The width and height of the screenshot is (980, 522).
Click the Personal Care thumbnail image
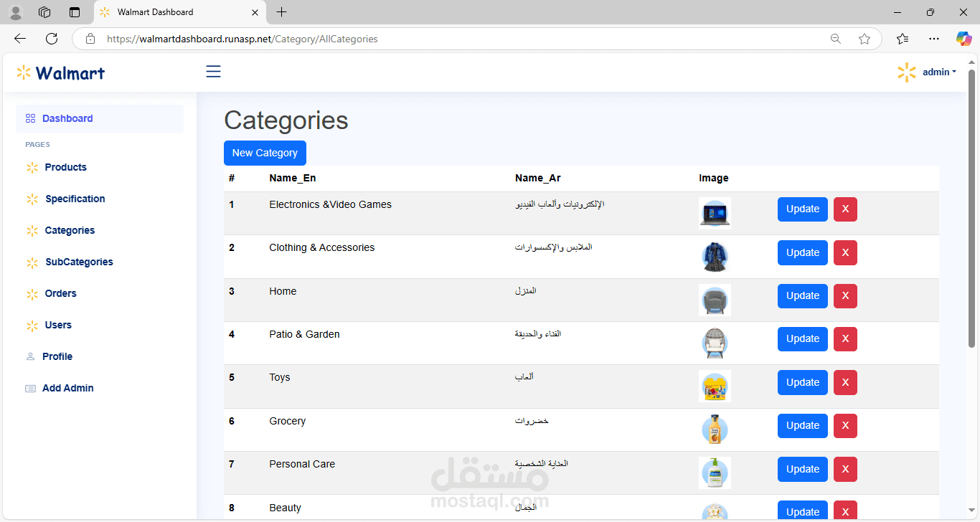(x=715, y=473)
